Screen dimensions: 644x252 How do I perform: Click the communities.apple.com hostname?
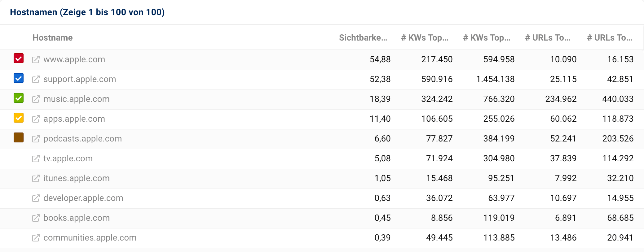tap(90, 238)
